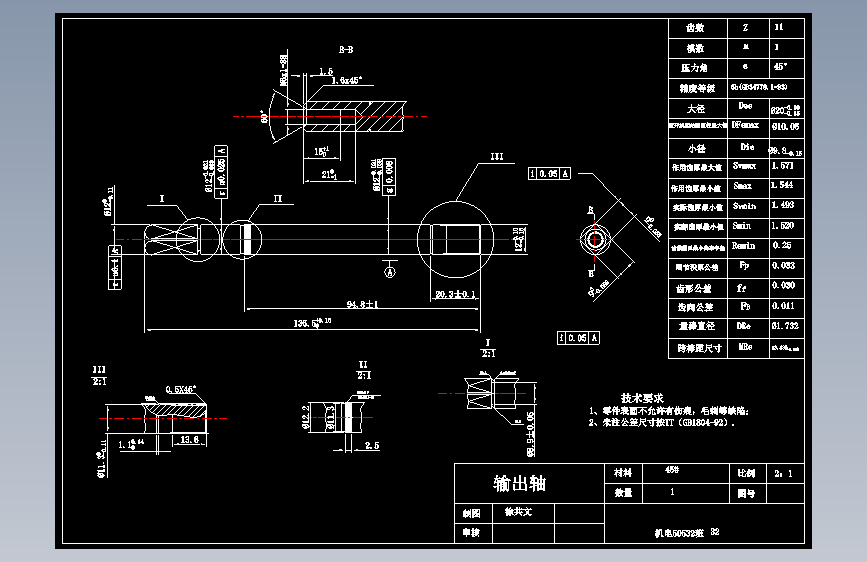Select the 齿向公差 row label
Image resolution: width=867 pixels, height=562 pixels.
pyautogui.click(x=695, y=307)
